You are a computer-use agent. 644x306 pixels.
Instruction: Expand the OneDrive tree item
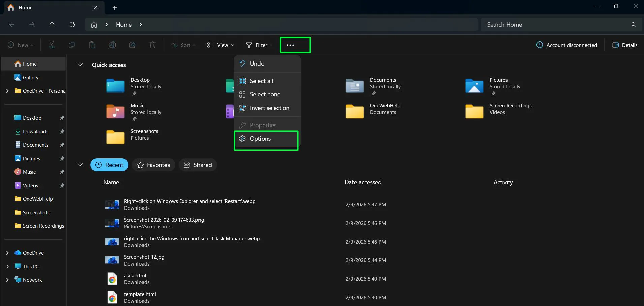(x=7, y=253)
